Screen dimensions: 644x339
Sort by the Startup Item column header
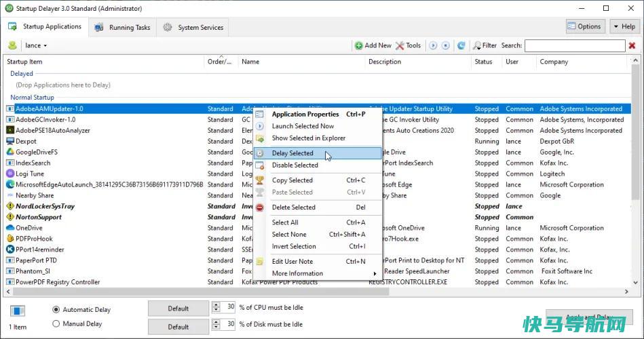pyautogui.click(x=104, y=62)
